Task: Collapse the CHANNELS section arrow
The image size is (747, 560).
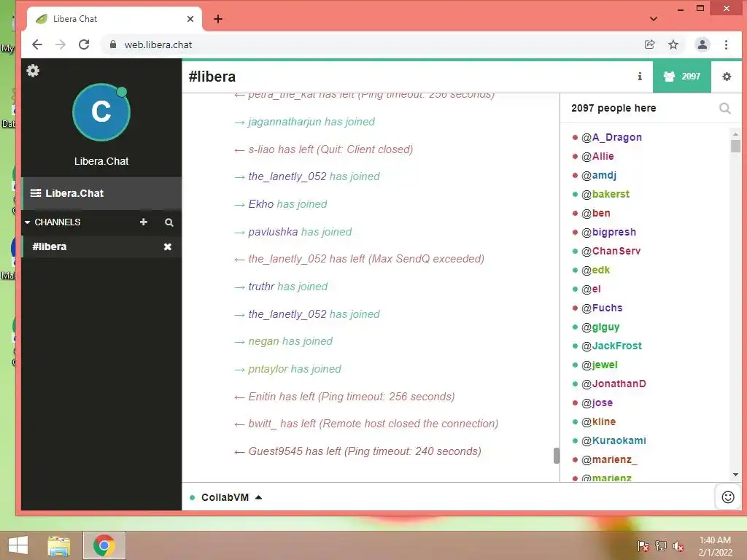Action: click(28, 222)
